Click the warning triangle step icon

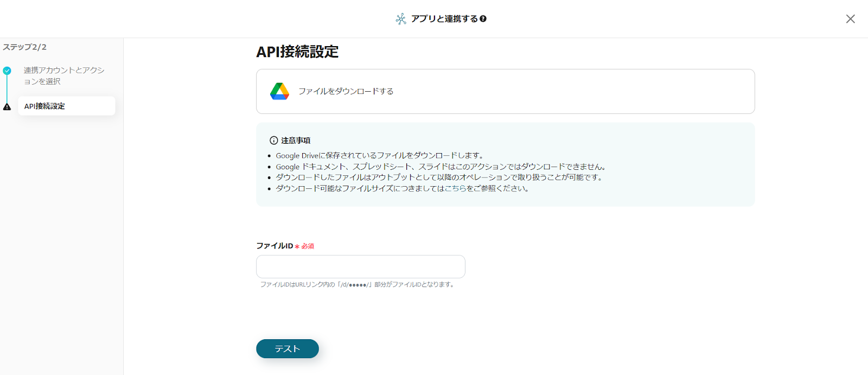point(7,107)
